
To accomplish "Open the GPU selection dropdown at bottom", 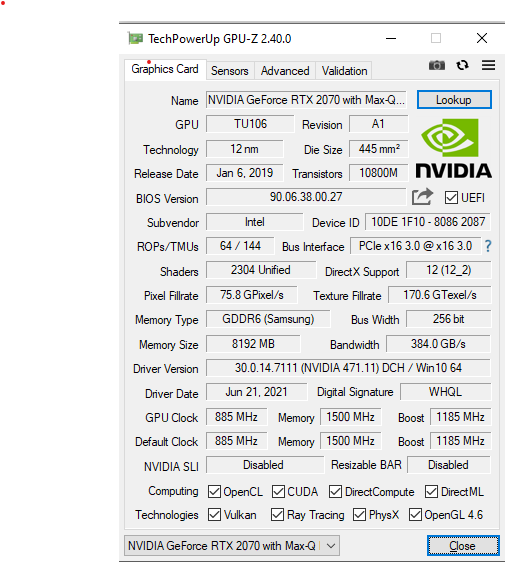I will point(232,546).
